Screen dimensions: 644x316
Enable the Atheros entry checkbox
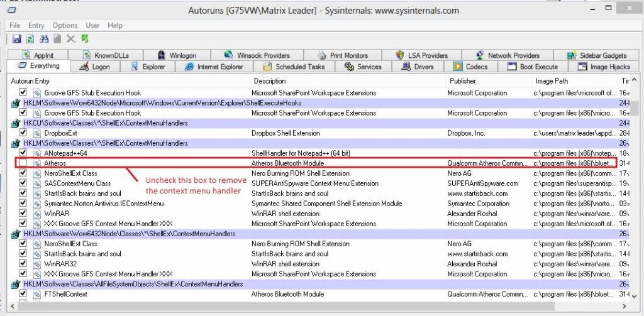23,163
